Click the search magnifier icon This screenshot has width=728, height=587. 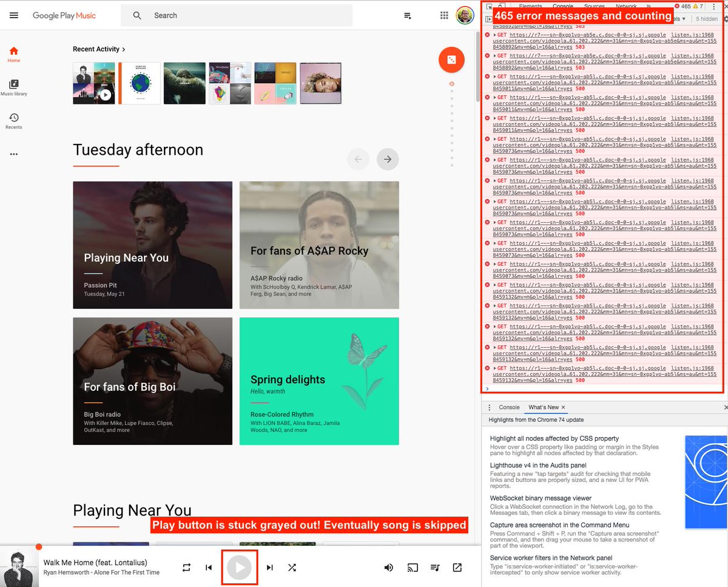click(137, 15)
